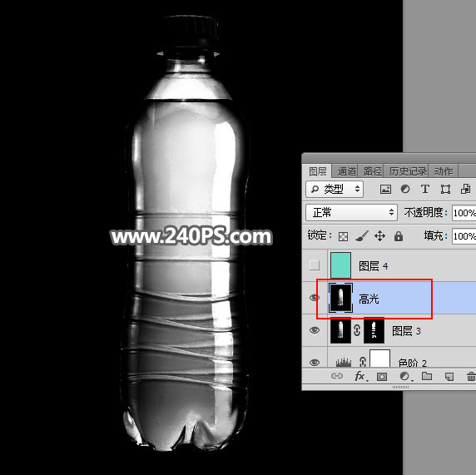Screen dimensions: 476x475
Task: Click the link layers icon
Action: tap(337, 376)
